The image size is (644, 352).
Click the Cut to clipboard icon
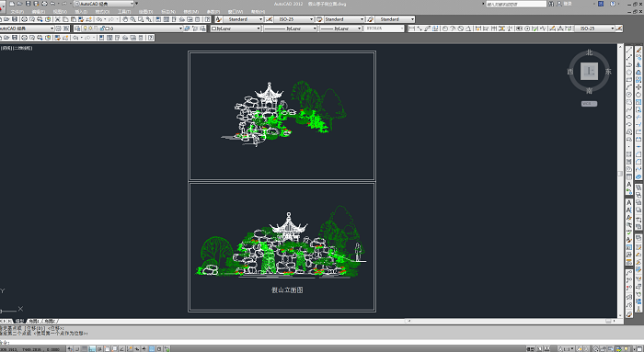[57, 19]
